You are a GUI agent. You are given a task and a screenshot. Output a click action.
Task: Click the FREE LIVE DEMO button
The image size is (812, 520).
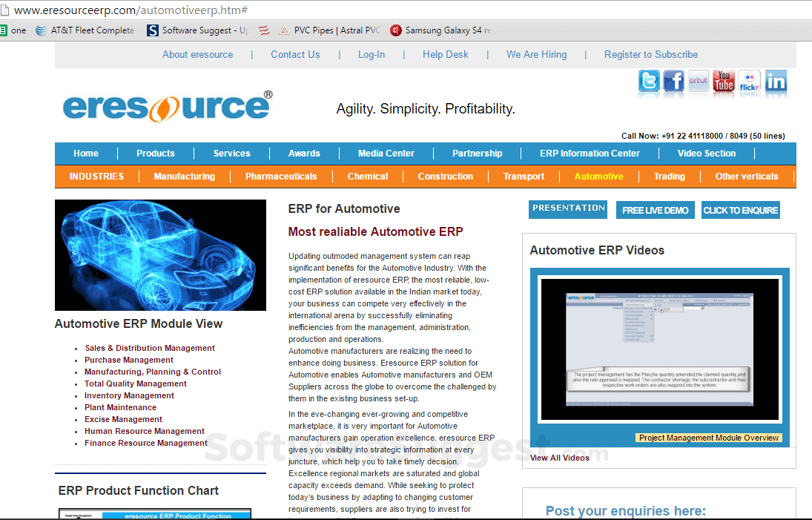pyautogui.click(x=655, y=210)
